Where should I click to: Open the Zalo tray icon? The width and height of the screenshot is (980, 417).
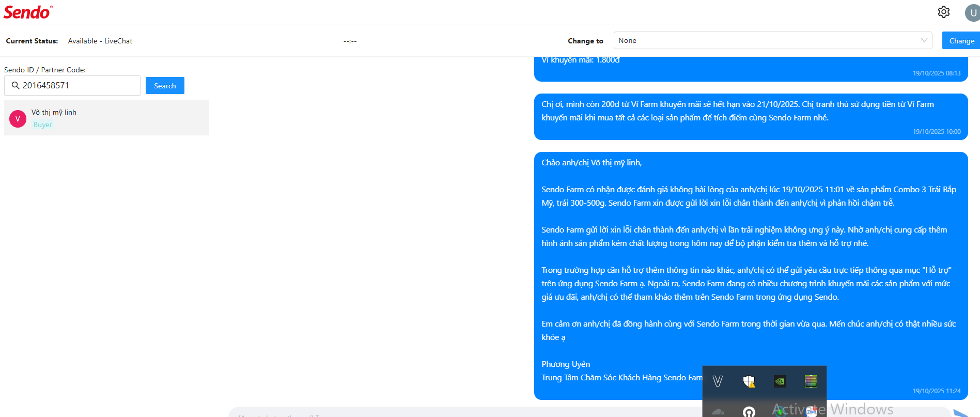click(x=812, y=411)
